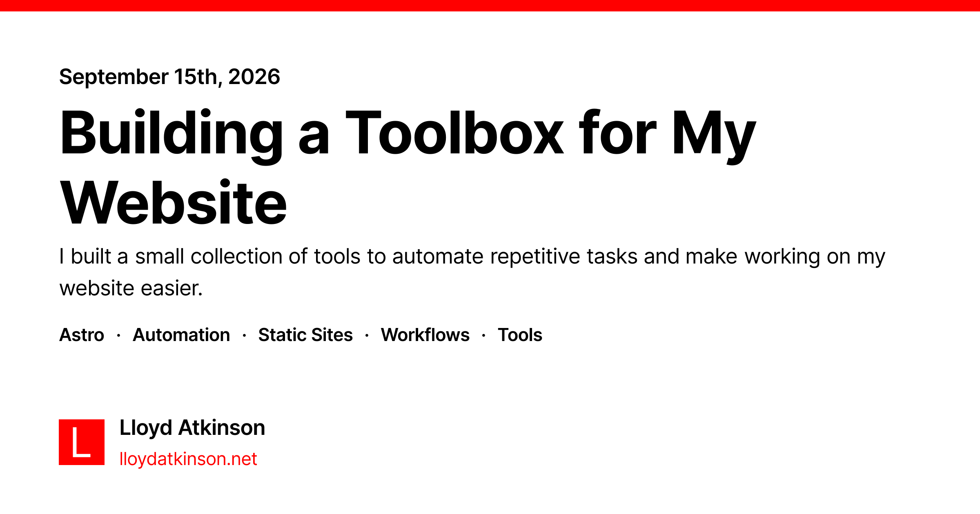Click the Workflows tag
The image size is (980, 514).
[425, 335]
